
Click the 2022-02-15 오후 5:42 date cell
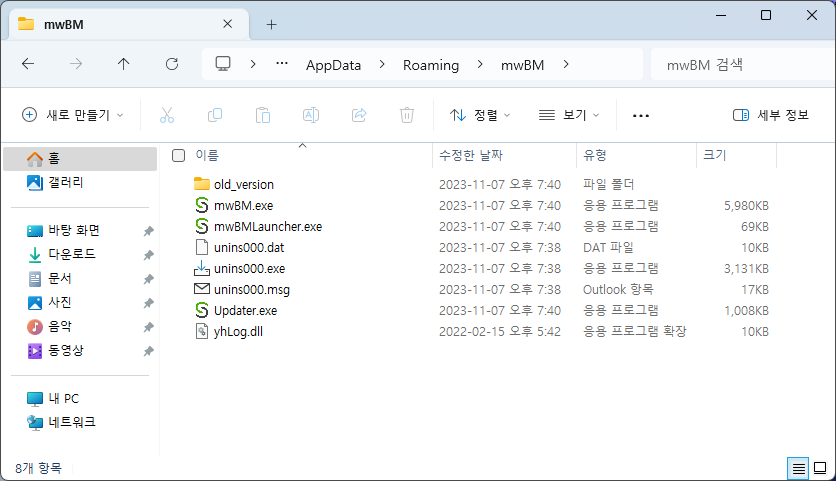point(500,332)
